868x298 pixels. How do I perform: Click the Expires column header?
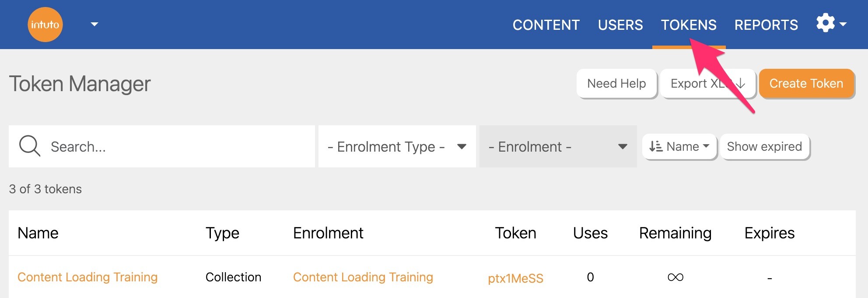pos(769,233)
